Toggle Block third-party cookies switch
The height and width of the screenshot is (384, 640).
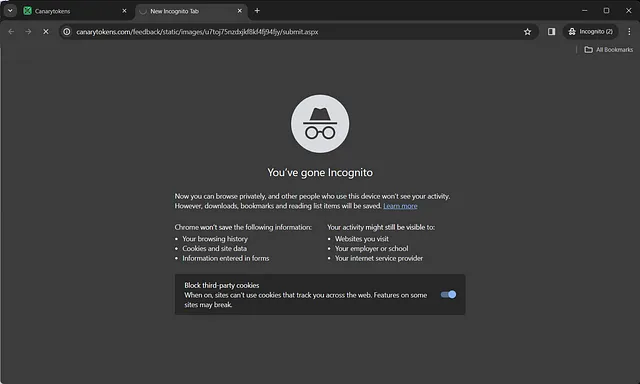tap(448, 295)
